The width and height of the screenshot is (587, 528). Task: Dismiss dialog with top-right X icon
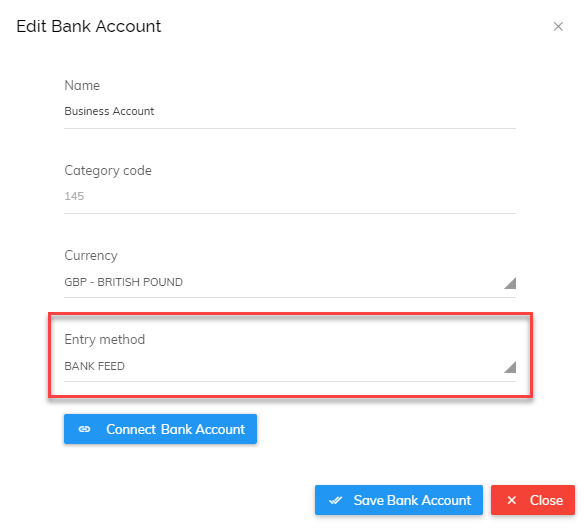tap(558, 27)
